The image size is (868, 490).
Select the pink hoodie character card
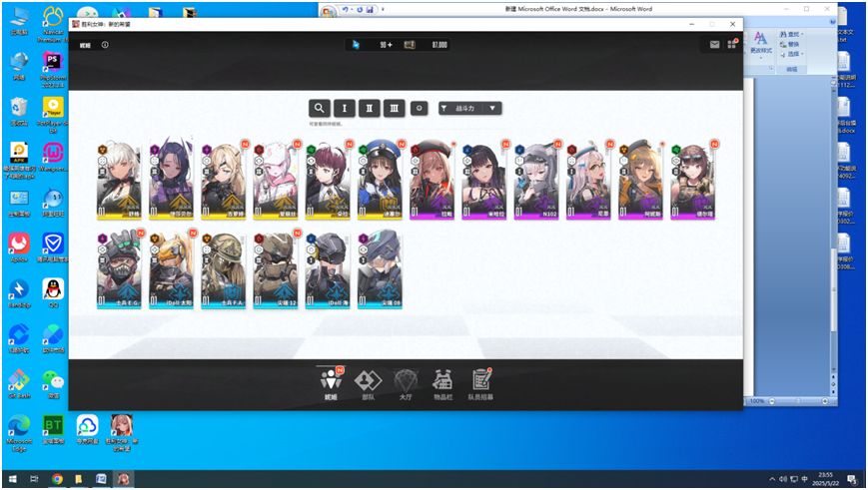[x=275, y=181]
